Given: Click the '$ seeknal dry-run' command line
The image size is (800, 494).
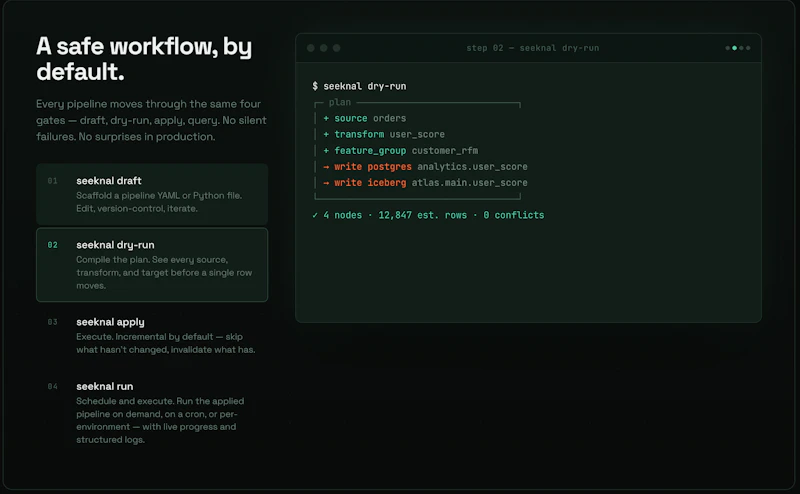Looking at the screenshot, I should click(359, 86).
